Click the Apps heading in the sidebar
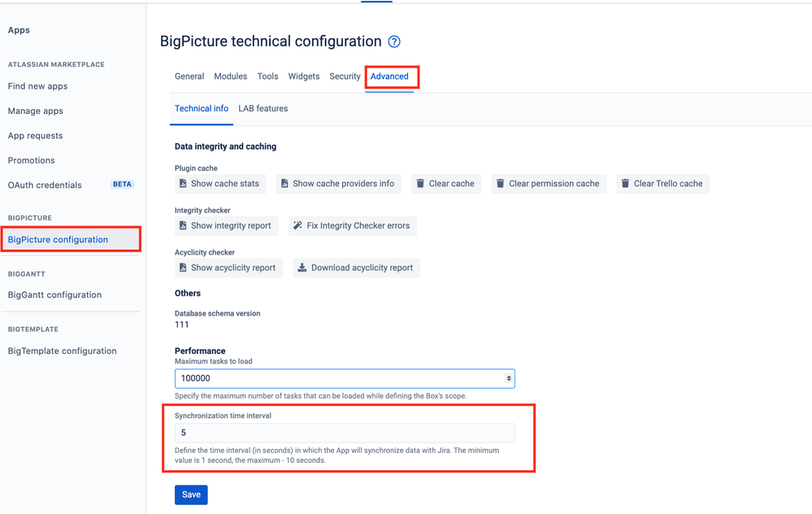 19,30
